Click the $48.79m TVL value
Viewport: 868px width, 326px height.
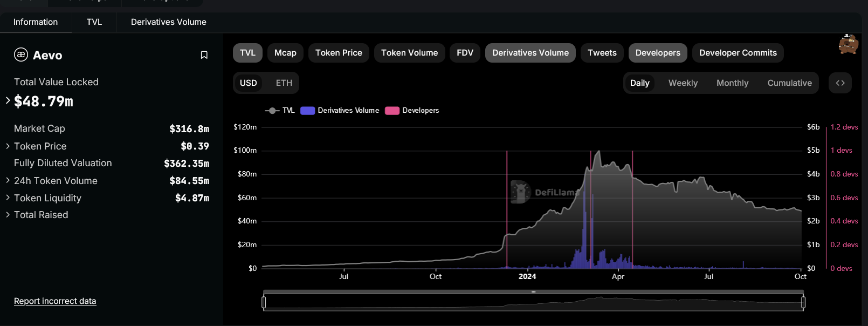pyautogui.click(x=44, y=101)
